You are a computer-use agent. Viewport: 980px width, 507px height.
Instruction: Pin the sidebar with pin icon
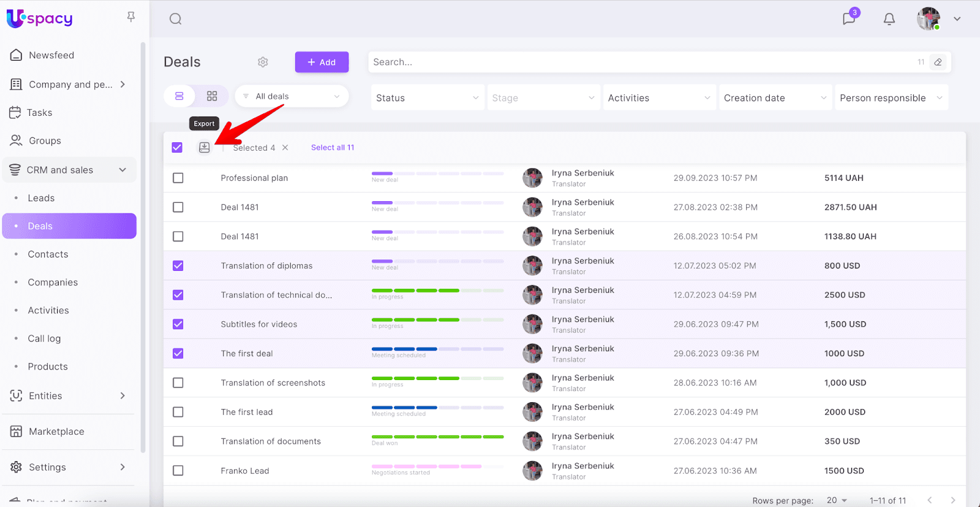coord(130,17)
